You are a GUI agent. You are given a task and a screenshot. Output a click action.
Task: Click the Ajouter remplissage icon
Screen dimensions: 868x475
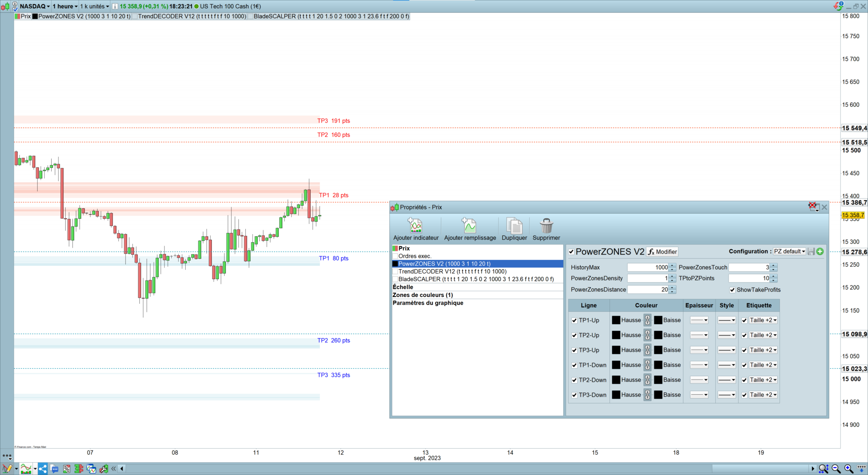469,226
